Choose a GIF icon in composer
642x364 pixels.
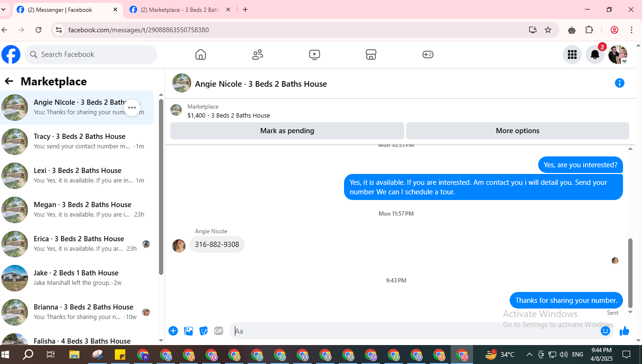point(219,331)
